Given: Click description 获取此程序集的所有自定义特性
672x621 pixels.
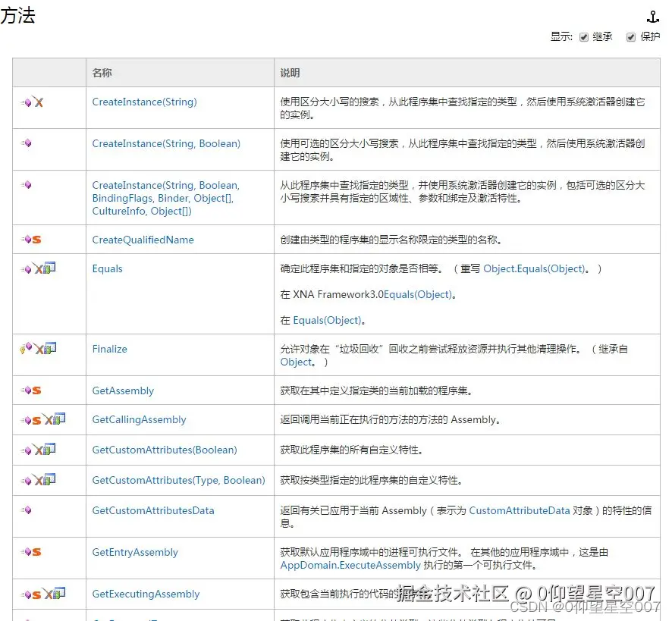Looking at the screenshot, I should tap(351, 450).
